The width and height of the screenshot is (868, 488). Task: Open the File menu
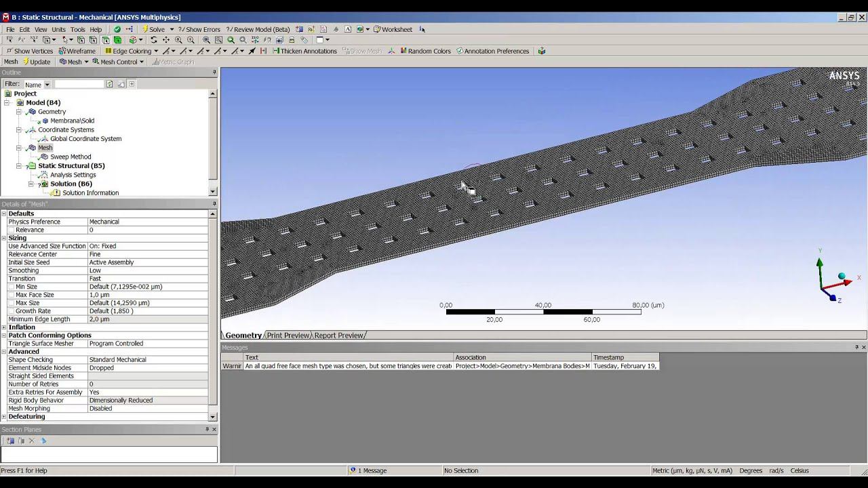click(x=10, y=29)
